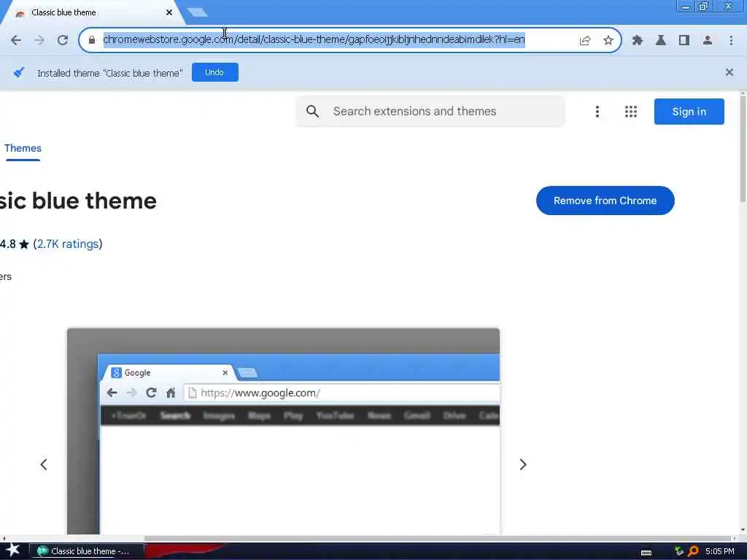Open the Extensions puzzle icon

pyautogui.click(x=638, y=41)
